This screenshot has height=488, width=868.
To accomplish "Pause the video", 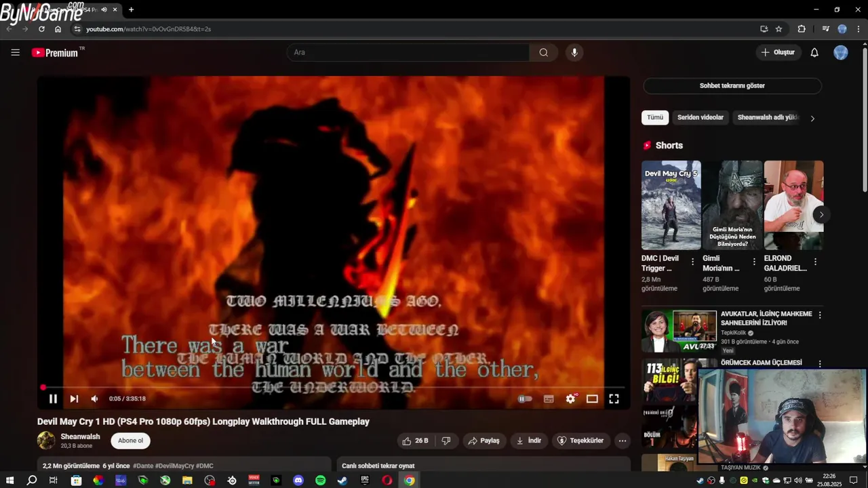I will [53, 399].
